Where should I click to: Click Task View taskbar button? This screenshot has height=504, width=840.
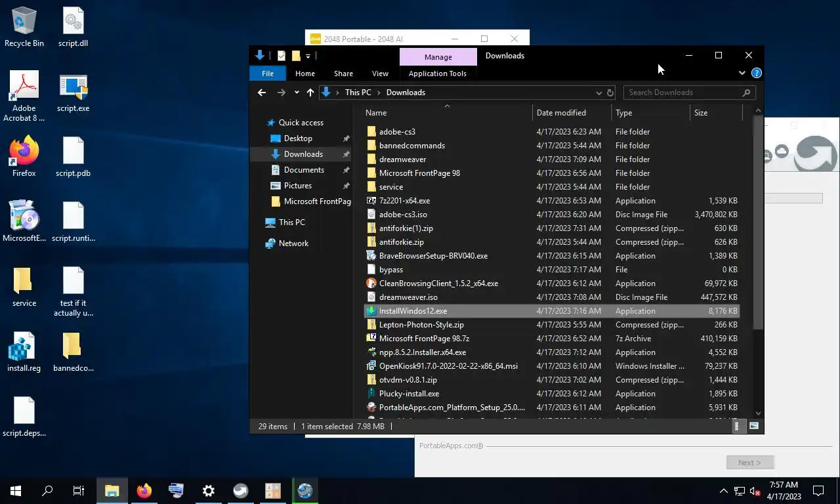[79, 490]
